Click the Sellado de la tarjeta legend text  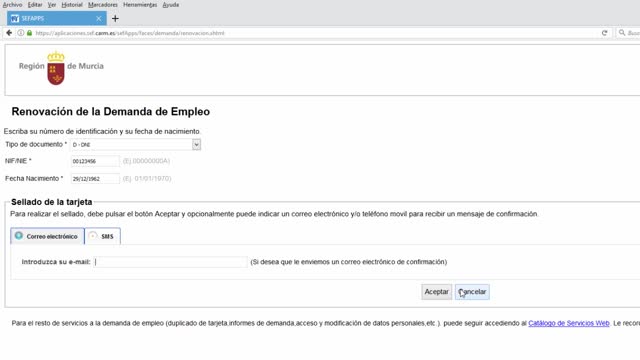pyautogui.click(x=51, y=202)
